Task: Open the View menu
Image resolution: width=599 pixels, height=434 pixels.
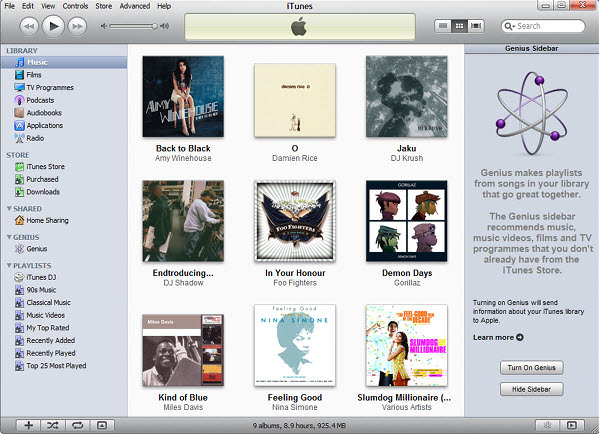Action: tap(48, 6)
